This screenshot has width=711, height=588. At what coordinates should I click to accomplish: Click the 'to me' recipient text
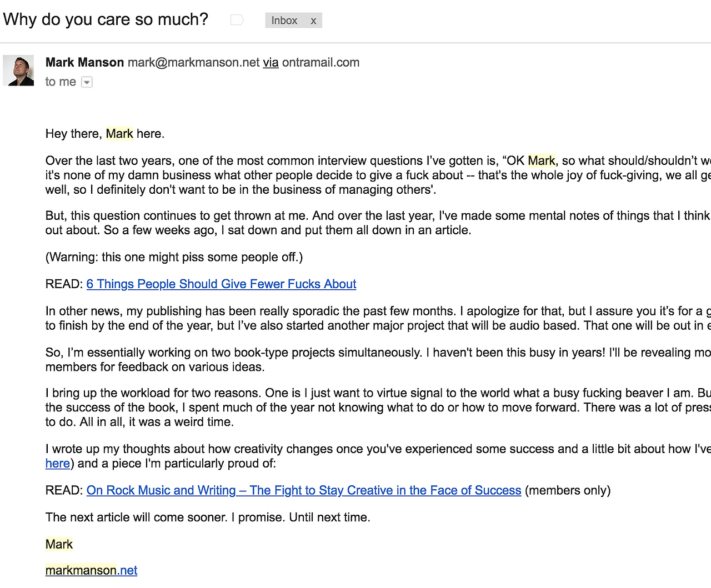pos(61,82)
